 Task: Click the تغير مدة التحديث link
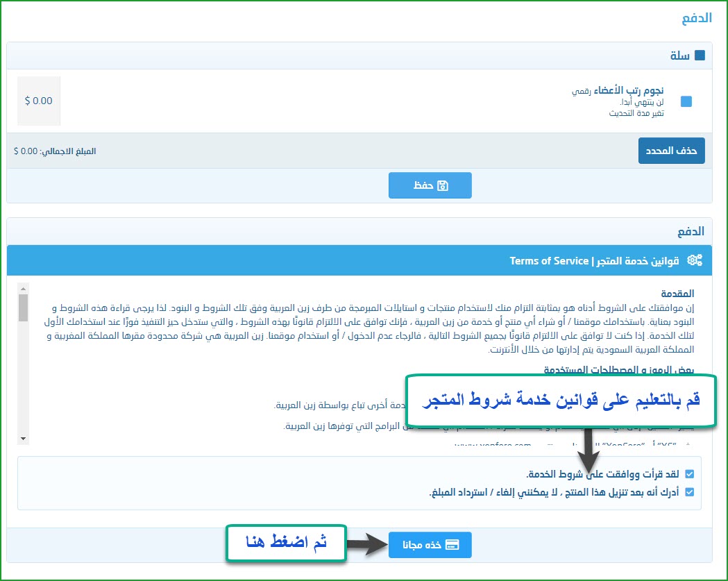coord(636,113)
